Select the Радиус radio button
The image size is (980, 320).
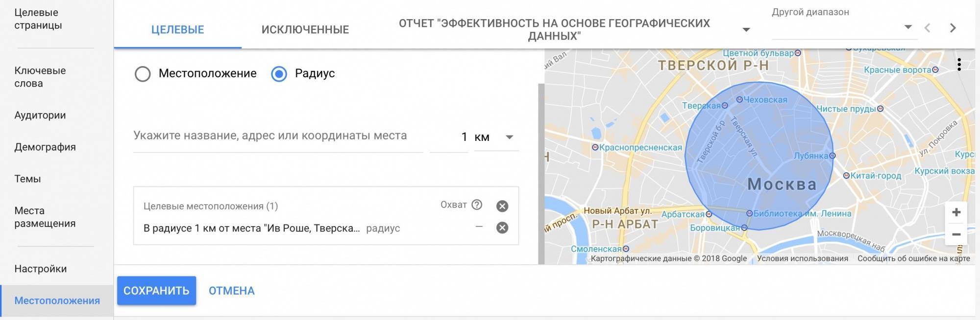click(x=279, y=74)
